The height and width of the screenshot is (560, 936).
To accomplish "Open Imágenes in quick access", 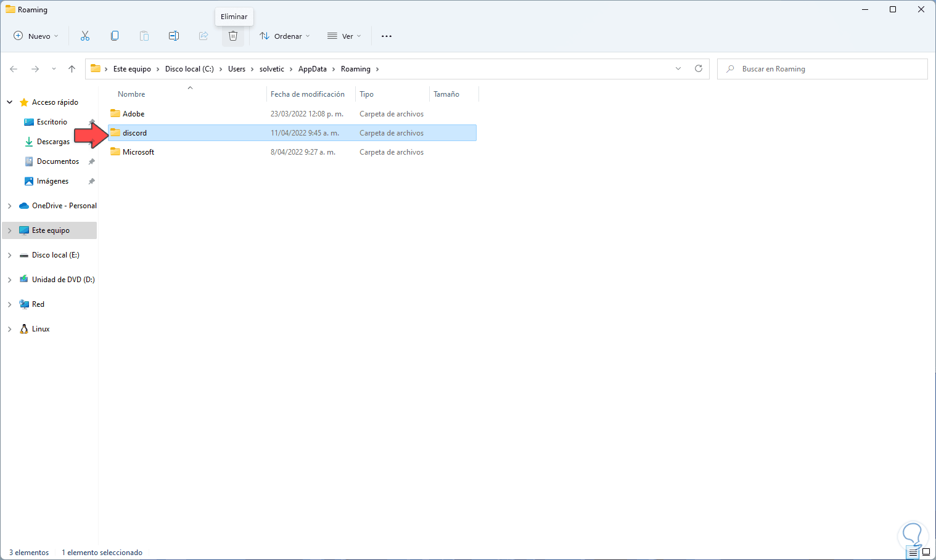I will 52,181.
